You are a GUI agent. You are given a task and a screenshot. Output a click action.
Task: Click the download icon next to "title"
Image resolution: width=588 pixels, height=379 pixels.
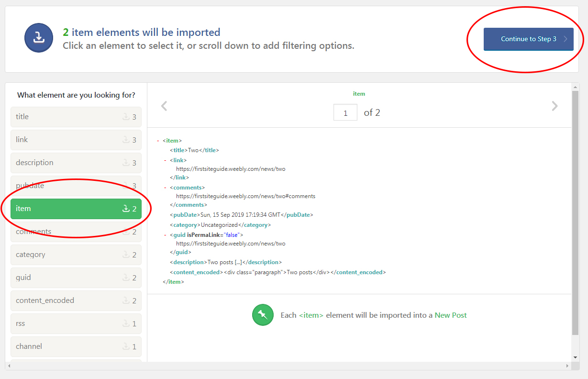126,117
